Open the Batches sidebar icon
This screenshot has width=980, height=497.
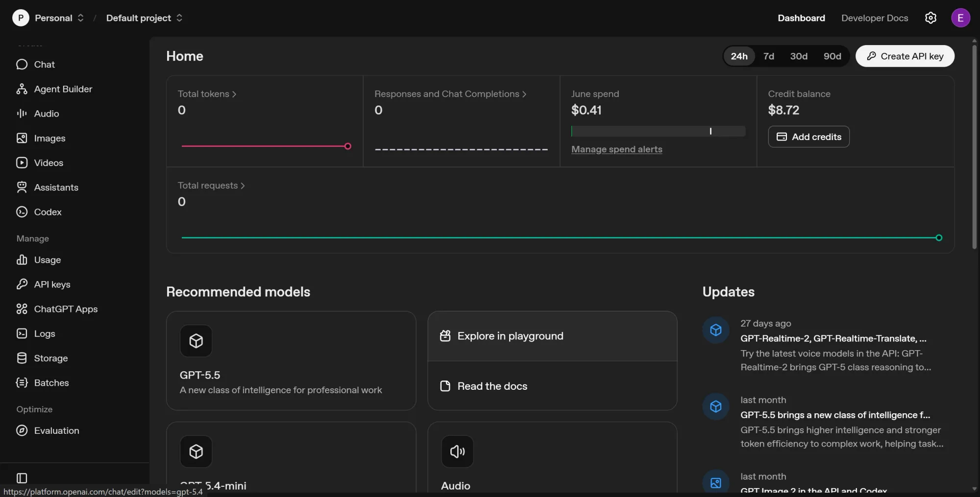click(22, 382)
